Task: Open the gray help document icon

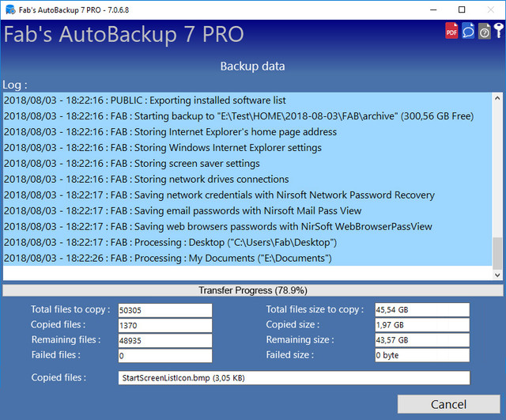Action: coord(485,32)
